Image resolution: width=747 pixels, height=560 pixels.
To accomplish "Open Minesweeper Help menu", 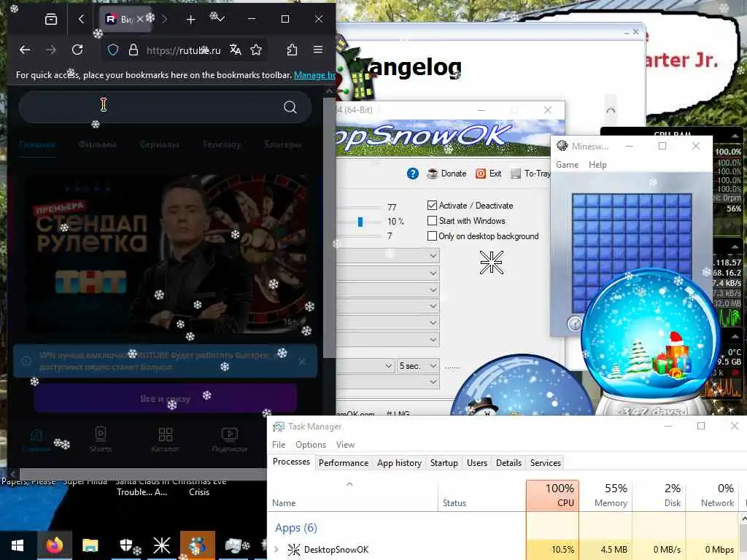I will pyautogui.click(x=597, y=164).
